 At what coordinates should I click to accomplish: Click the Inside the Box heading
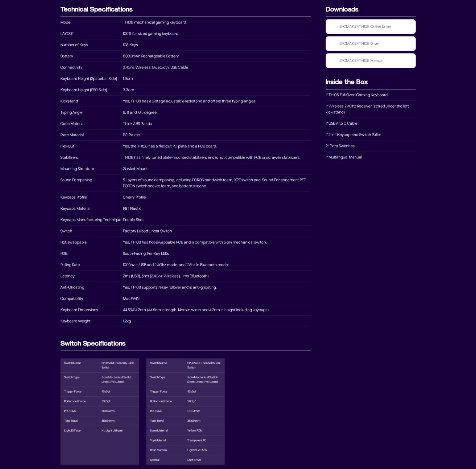[346, 82]
